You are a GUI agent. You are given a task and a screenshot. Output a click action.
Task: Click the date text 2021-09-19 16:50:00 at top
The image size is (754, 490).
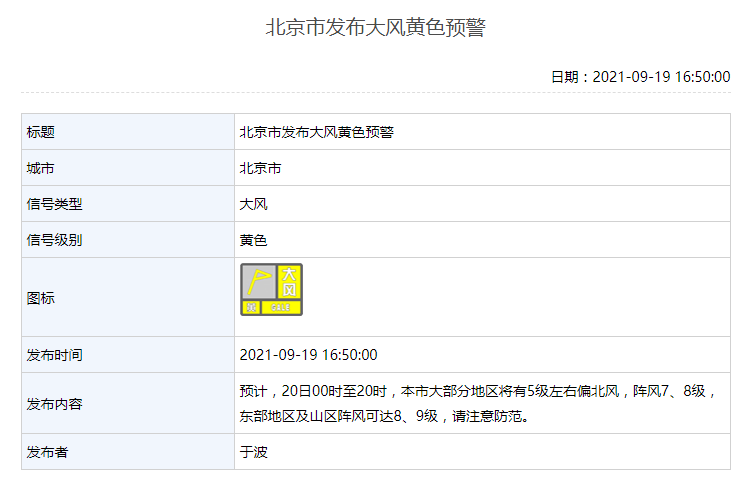pos(660,76)
